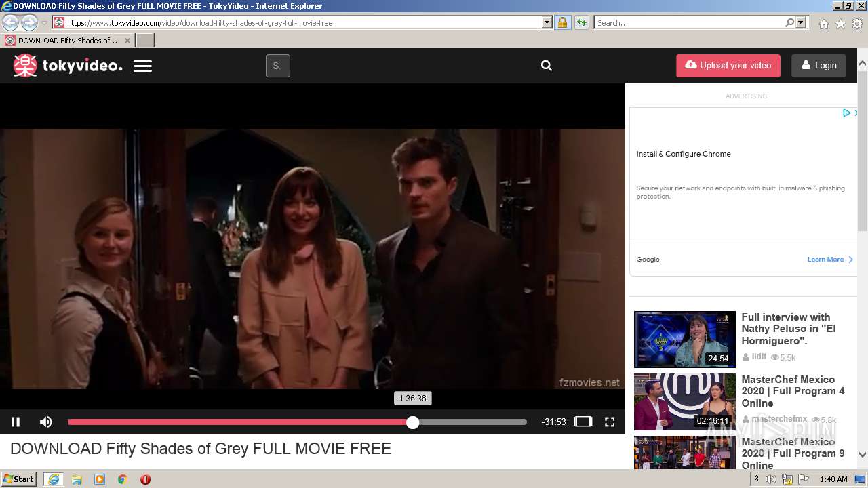Close the DOWNLOAD Fifty Shades tab
Viewport: 868px width, 488px height.
pos(127,41)
